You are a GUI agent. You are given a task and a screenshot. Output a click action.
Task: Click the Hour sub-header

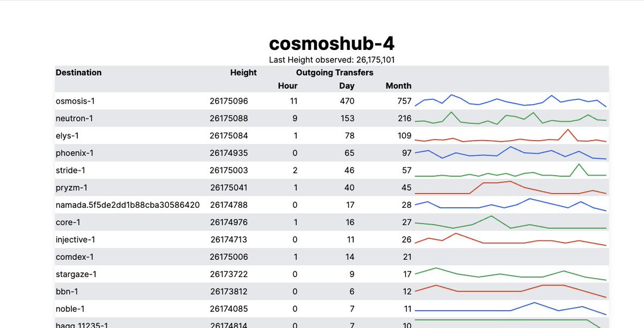[x=288, y=86]
